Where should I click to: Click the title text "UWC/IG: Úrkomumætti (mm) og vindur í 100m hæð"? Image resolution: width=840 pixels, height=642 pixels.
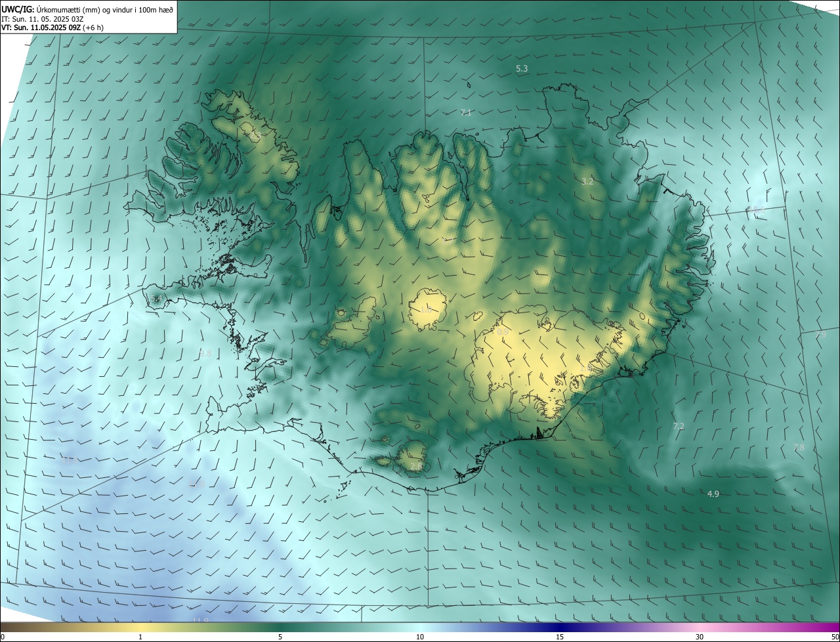87,9
